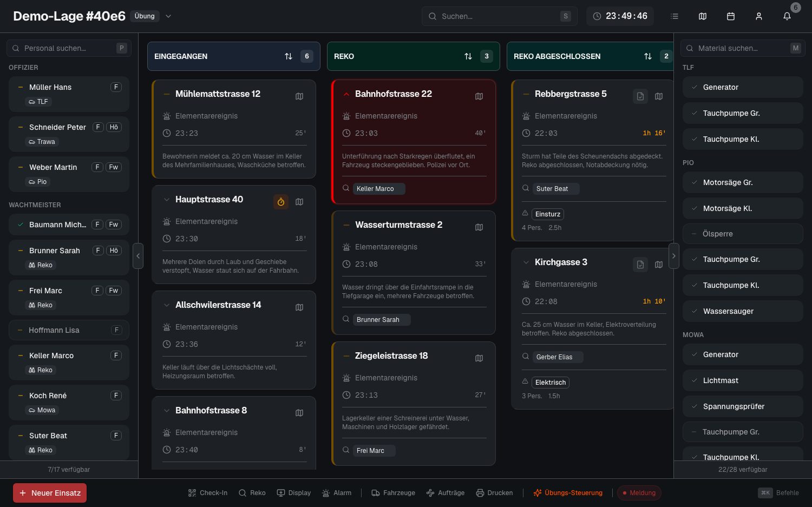Click priority dash on Wasserturmstrasse 2
Image resolution: width=812 pixels, height=507 pixels.
pos(346,225)
